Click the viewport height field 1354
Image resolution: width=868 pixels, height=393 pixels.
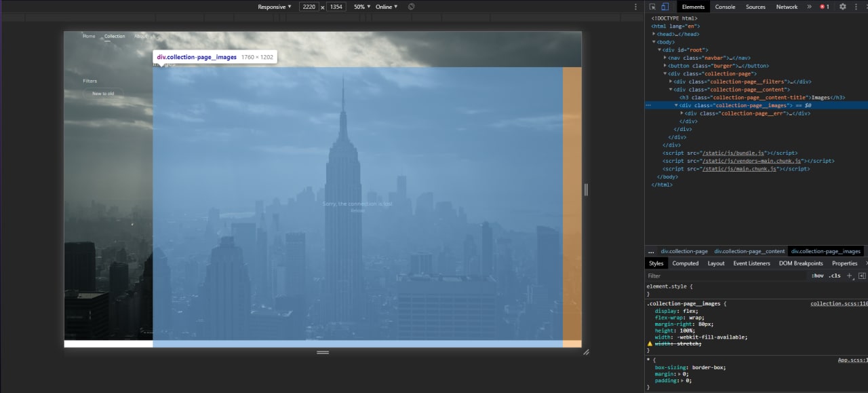336,7
